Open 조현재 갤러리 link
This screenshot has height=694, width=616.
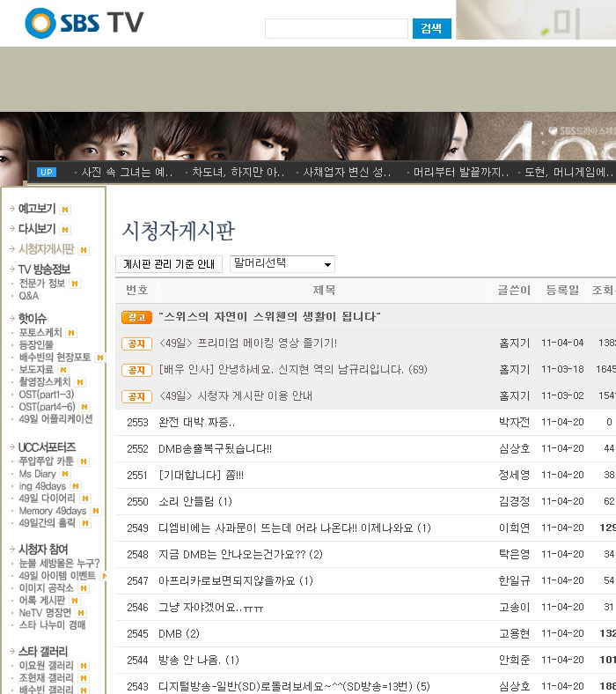tap(46, 678)
